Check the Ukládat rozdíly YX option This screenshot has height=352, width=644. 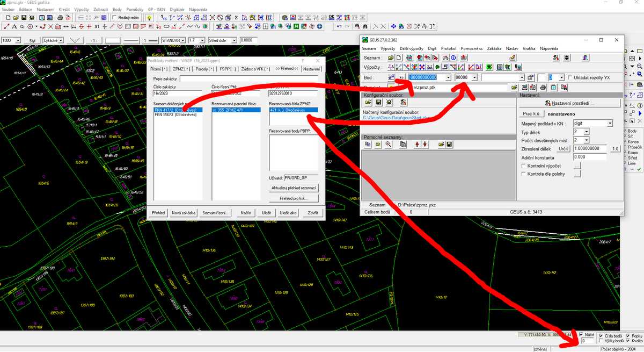coord(570,77)
